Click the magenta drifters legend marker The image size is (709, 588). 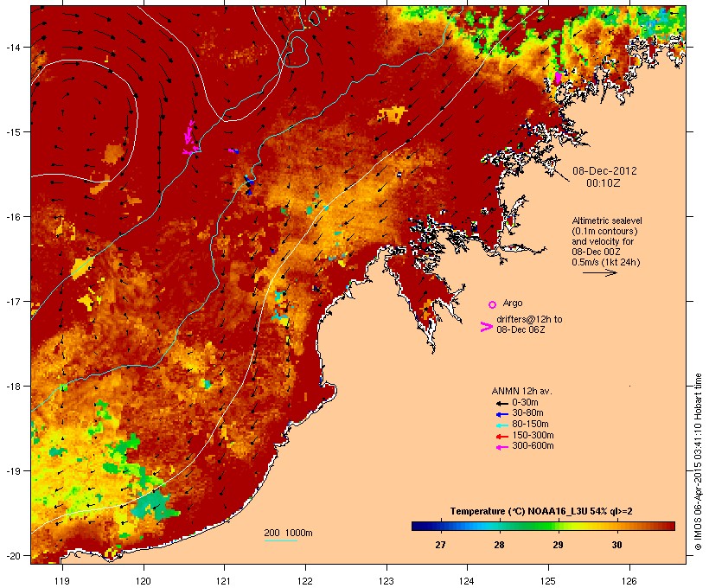[x=487, y=327]
